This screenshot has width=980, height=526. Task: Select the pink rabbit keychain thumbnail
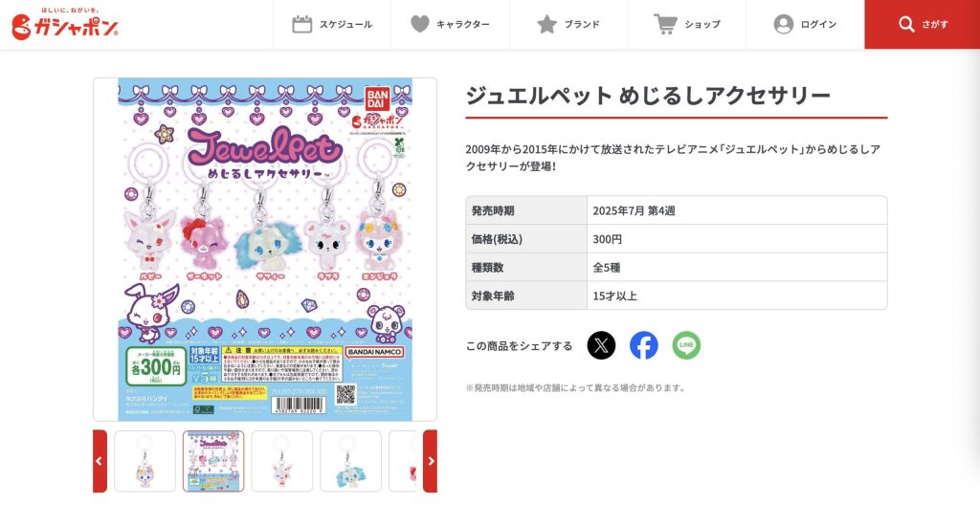coord(282,461)
